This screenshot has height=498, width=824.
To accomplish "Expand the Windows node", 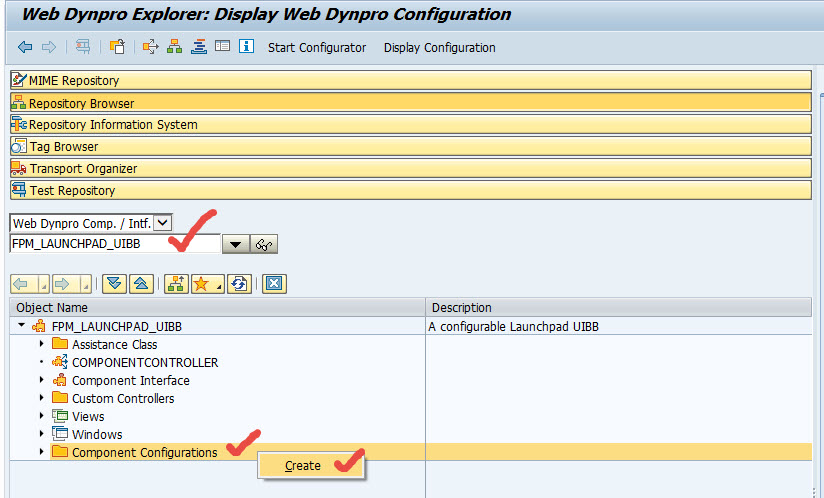I will [42, 434].
